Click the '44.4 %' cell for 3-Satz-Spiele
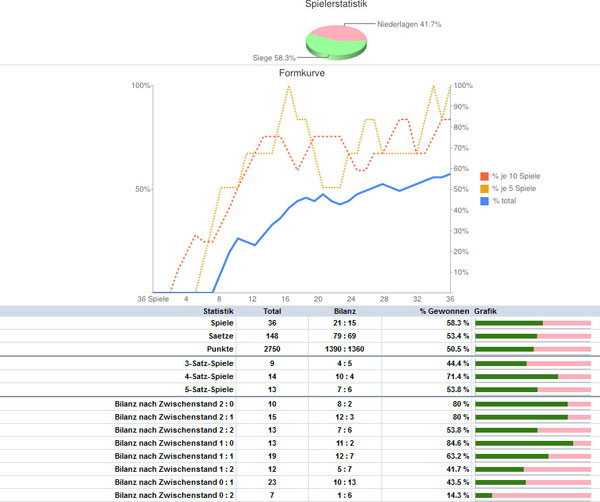This screenshot has height=502, width=600. tap(458, 363)
